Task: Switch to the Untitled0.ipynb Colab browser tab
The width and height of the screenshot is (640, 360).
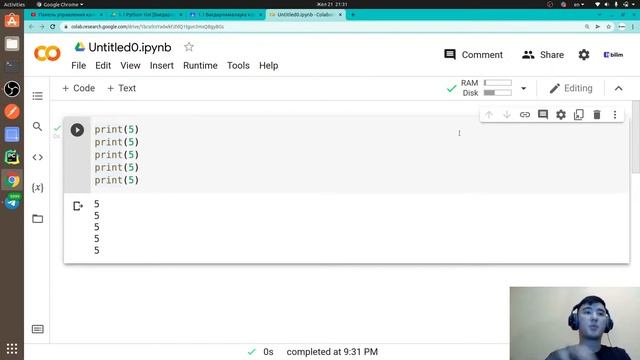Action: pos(305,15)
